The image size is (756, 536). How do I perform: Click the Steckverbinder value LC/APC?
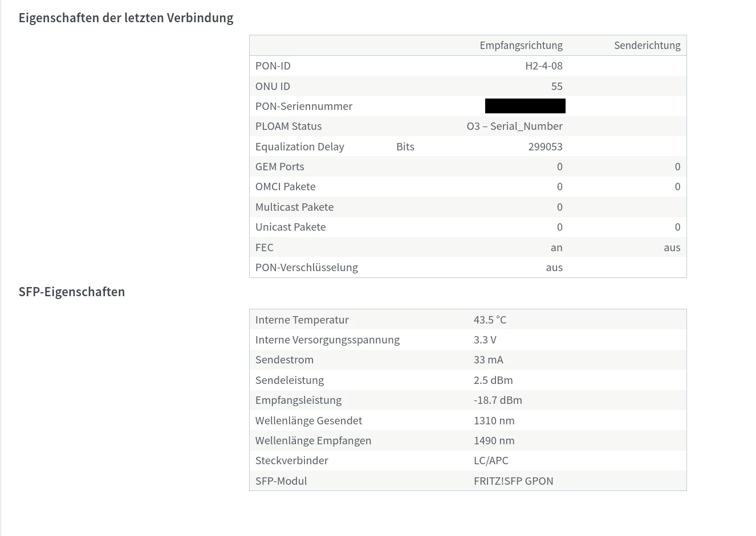[491, 461]
